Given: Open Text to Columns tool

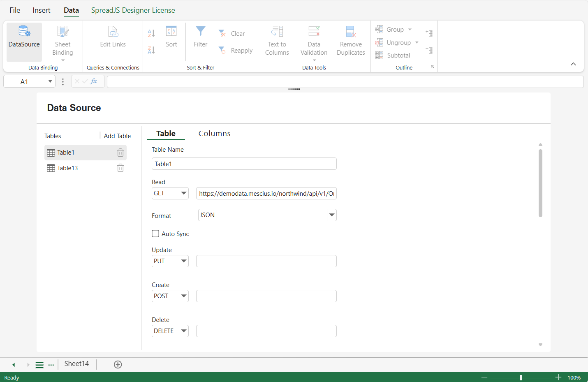Looking at the screenshot, I should click(277, 41).
